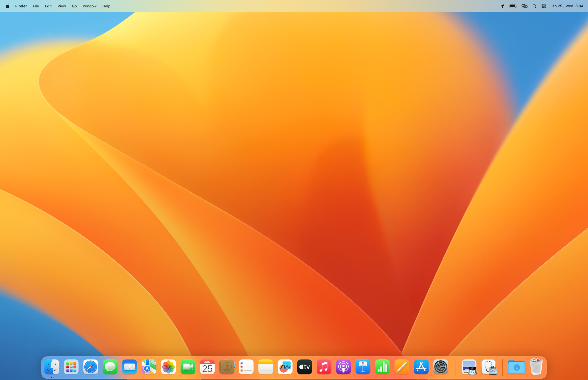Open Control Center in menu bar
This screenshot has height=380, width=588.
click(544, 6)
